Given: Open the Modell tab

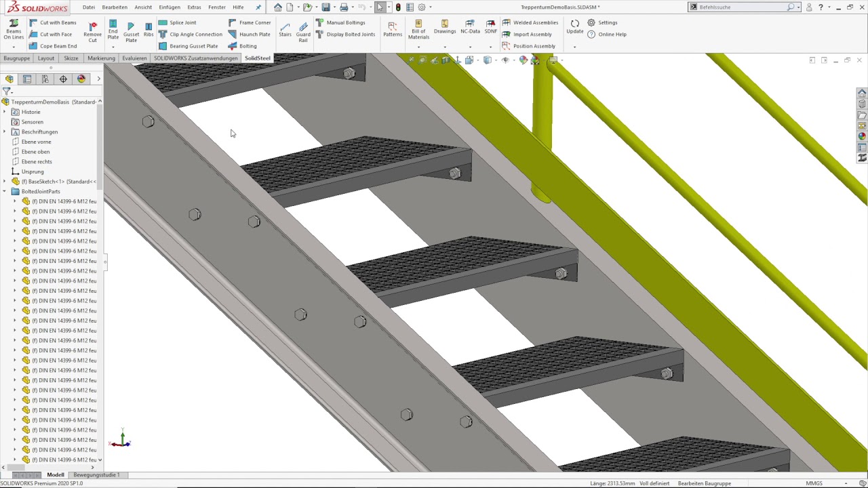Looking at the screenshot, I should 56,475.
